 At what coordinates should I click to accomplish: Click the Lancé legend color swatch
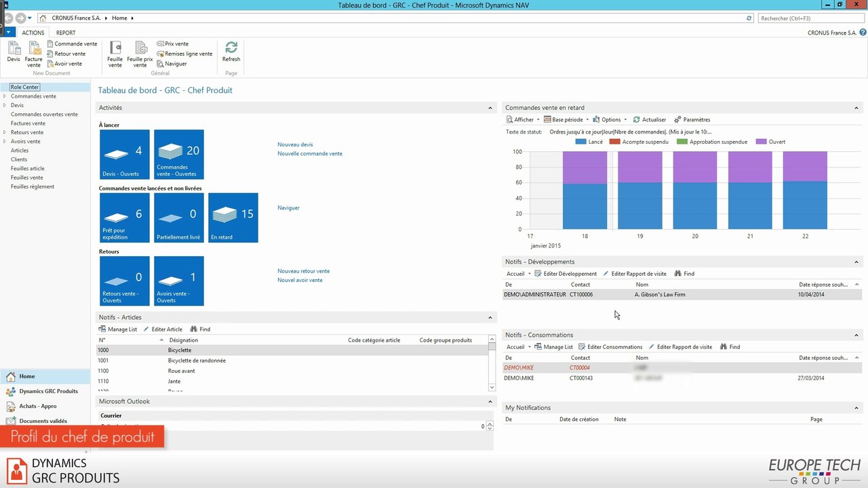point(580,142)
